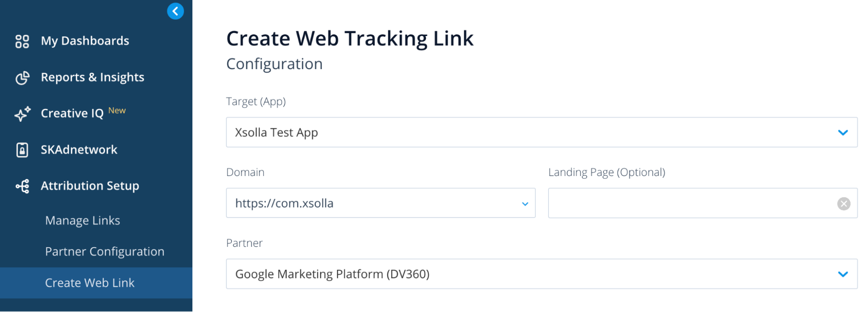Open Creative IQ menu entry
This screenshot has height=312, width=868.
[72, 113]
